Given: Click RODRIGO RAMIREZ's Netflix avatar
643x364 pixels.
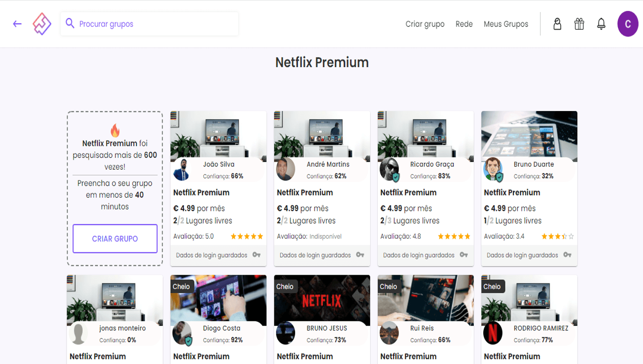Looking at the screenshot, I should click(493, 334).
